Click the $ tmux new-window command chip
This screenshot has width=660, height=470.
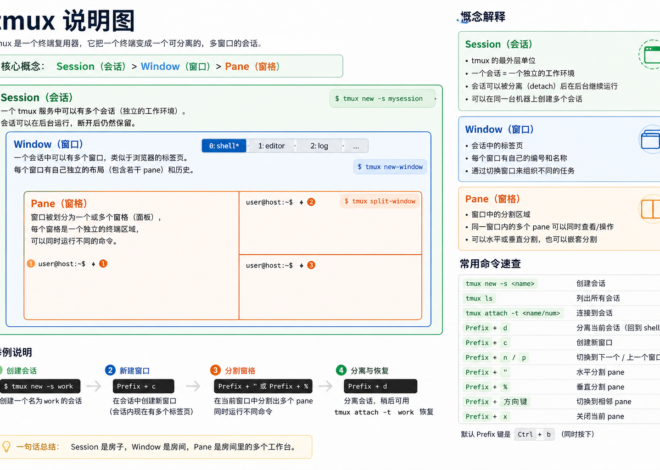click(x=390, y=167)
